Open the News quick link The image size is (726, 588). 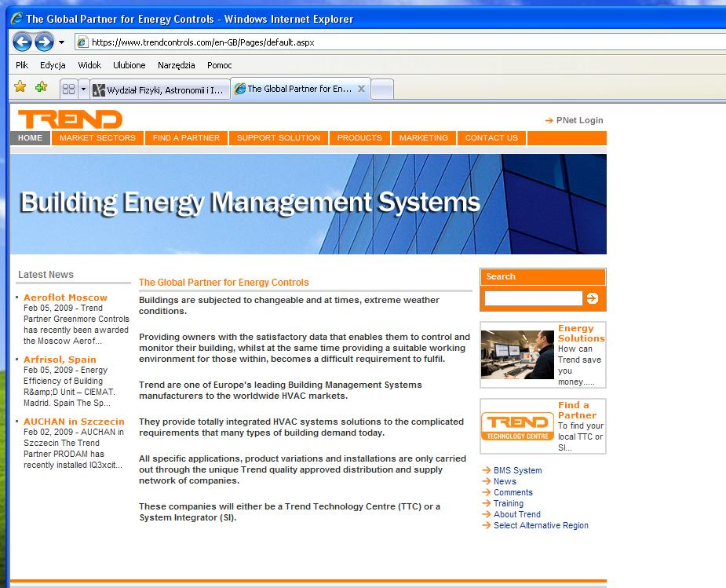505,481
